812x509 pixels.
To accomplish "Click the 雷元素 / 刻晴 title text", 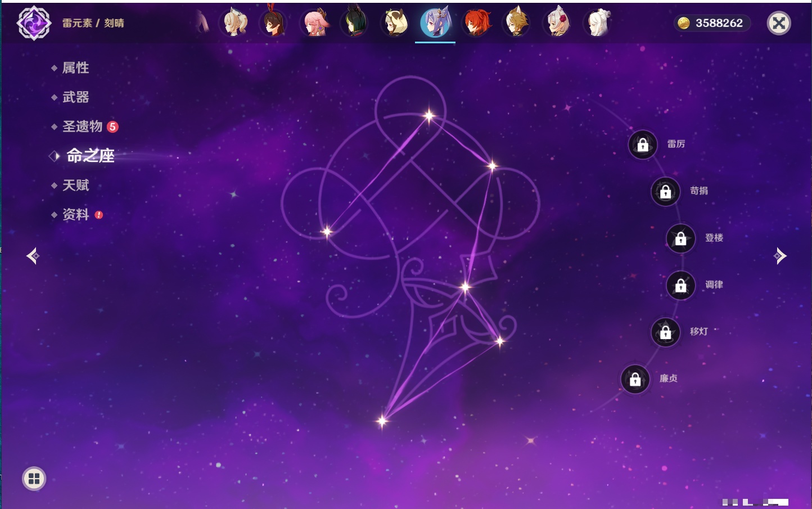I will click(x=93, y=23).
